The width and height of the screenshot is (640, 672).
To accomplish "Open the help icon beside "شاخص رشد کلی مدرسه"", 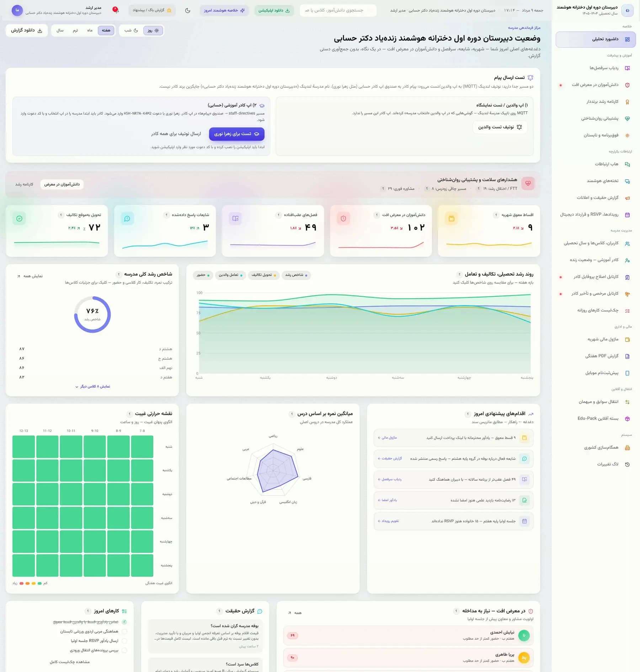I will [x=119, y=274].
